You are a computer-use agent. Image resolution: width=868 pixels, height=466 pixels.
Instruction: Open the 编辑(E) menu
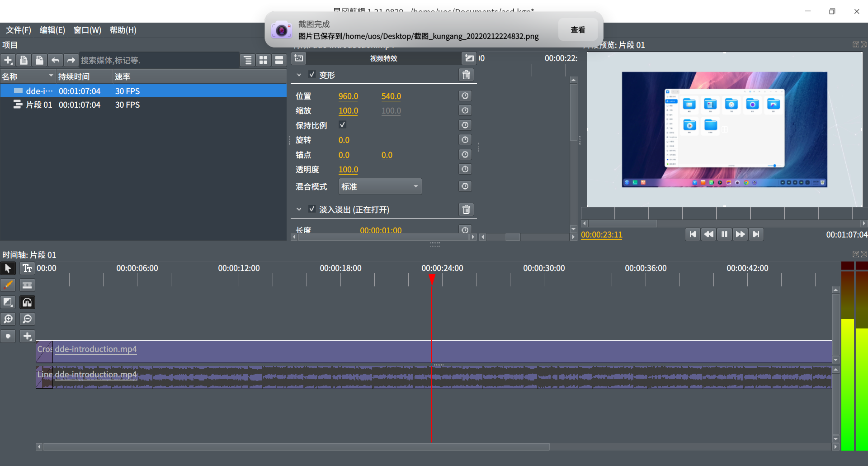pos(52,30)
